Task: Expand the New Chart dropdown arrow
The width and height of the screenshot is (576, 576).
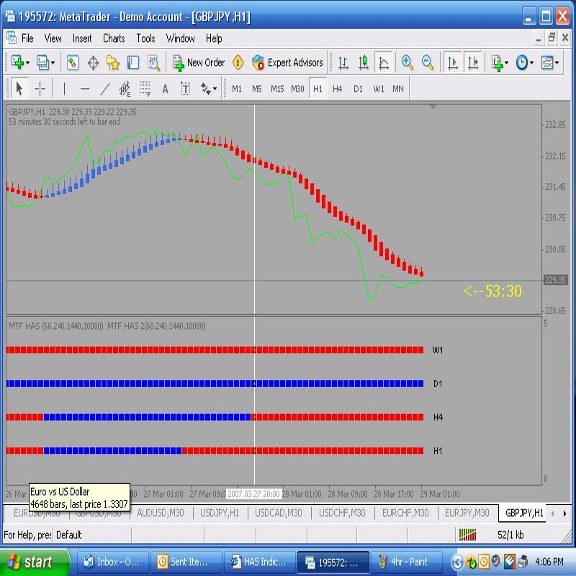Action: coord(28,63)
